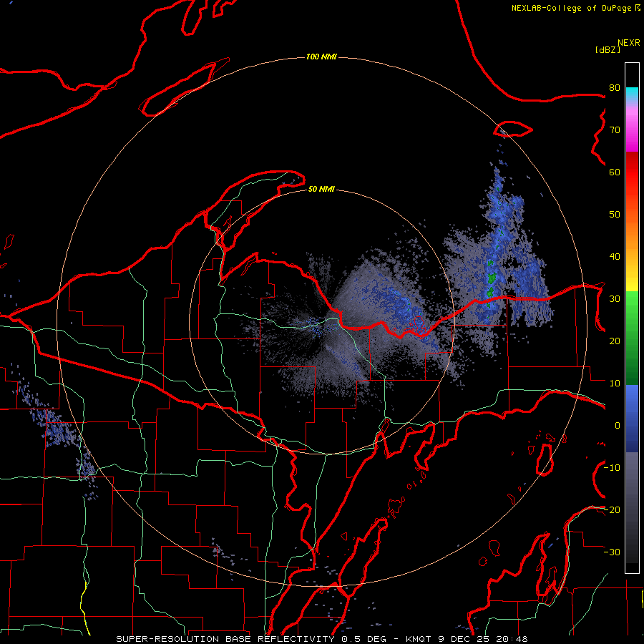Viewport: 644px width, 644px height.
Task: Click the 80 value on the dBZ scale
Action: [x=615, y=88]
